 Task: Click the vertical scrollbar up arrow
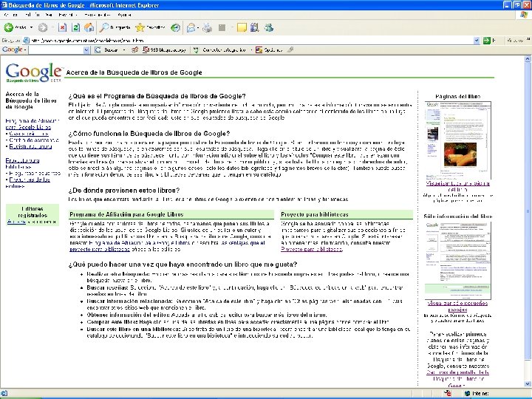pos(528,59)
